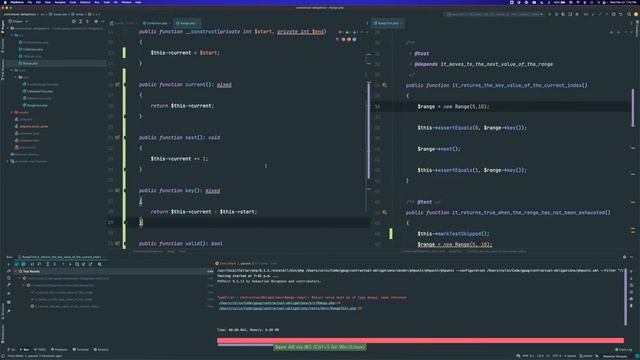Collapse the src folder in Project tree

pos(12,35)
